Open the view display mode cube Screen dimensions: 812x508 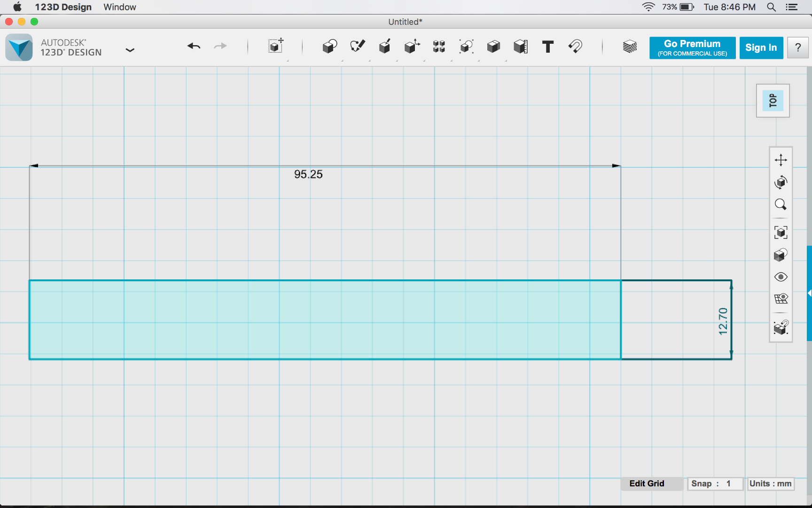781,255
